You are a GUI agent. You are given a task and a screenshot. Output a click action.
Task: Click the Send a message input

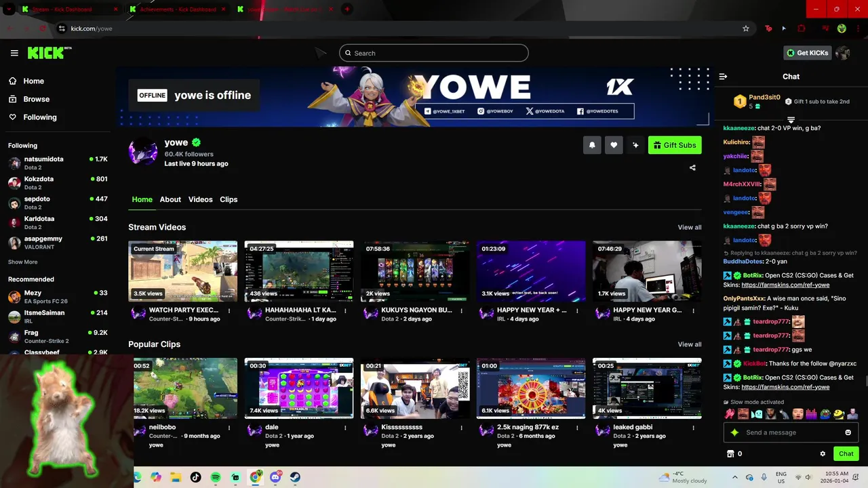(x=790, y=432)
